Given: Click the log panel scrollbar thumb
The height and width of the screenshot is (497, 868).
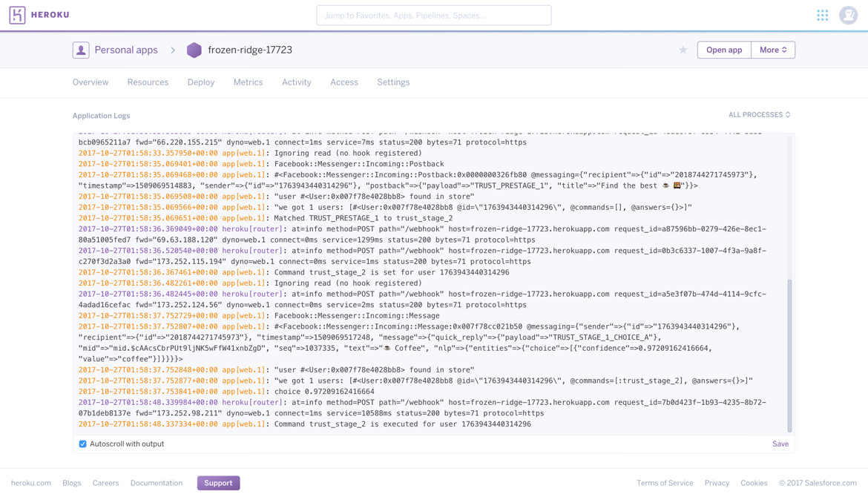Looking at the screenshot, I should coord(789,356).
